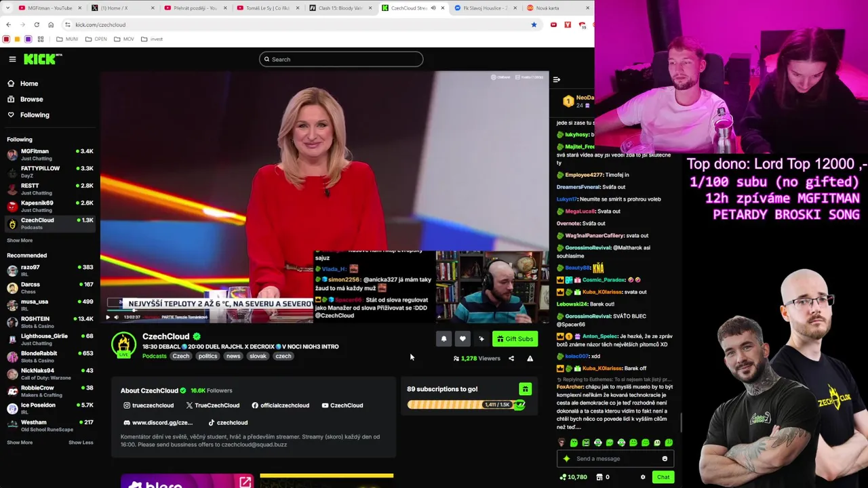Collapse recommended list with Show Less

tap(81, 442)
